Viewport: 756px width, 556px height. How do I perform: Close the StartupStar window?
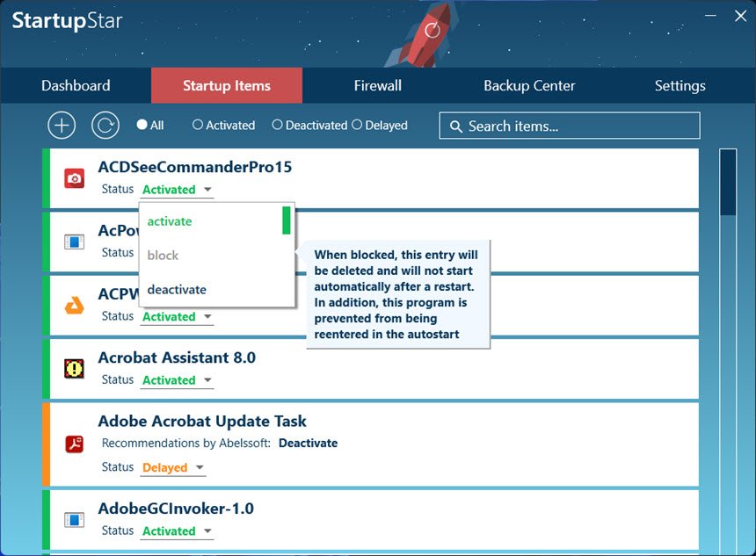[740, 16]
